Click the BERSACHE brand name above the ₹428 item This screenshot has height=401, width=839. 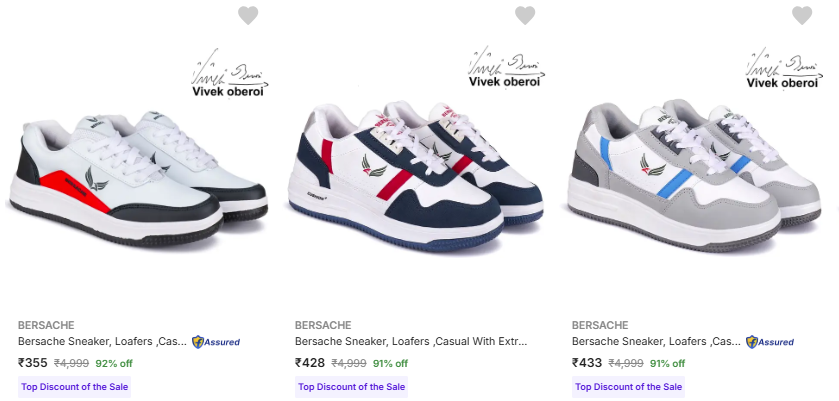(x=323, y=325)
